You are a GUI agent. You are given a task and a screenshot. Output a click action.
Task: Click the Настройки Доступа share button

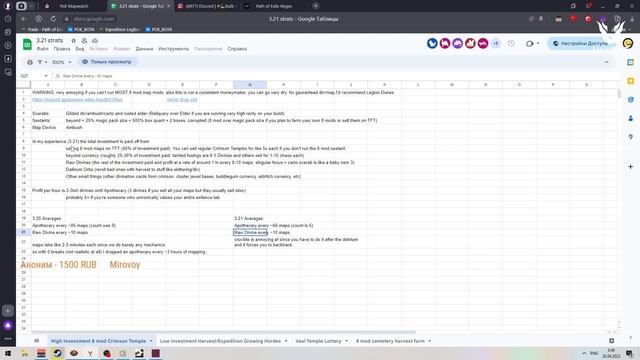580,43
